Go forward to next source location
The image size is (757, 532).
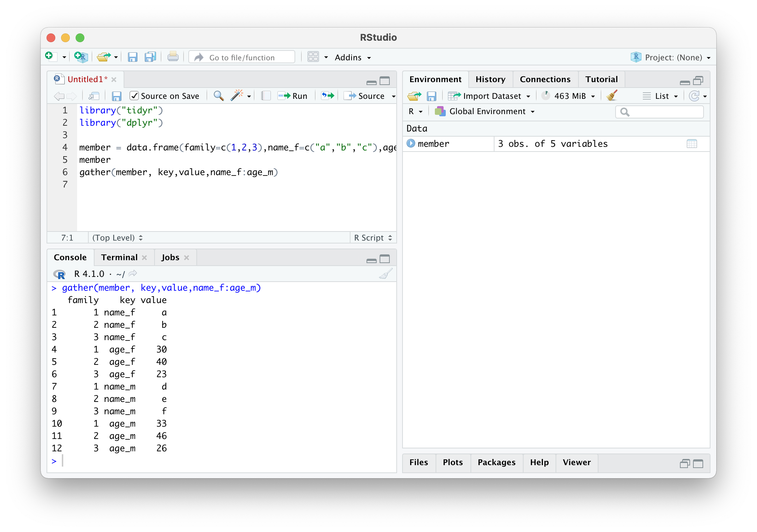point(72,96)
